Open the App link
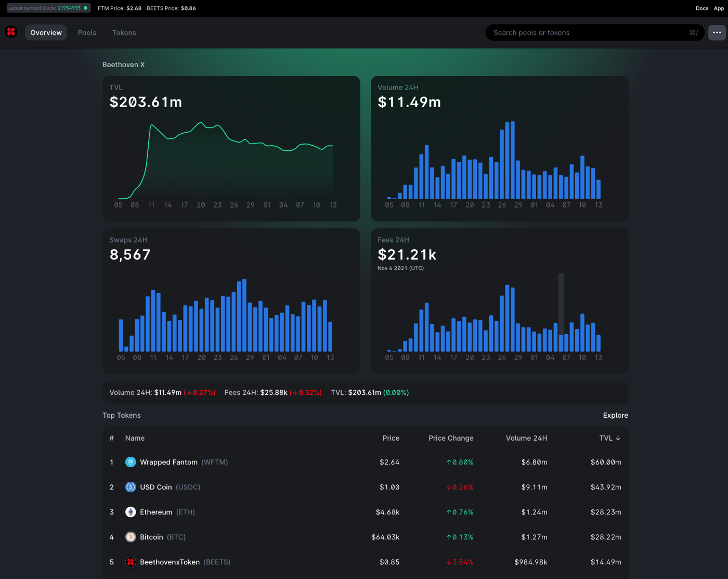 pos(719,8)
